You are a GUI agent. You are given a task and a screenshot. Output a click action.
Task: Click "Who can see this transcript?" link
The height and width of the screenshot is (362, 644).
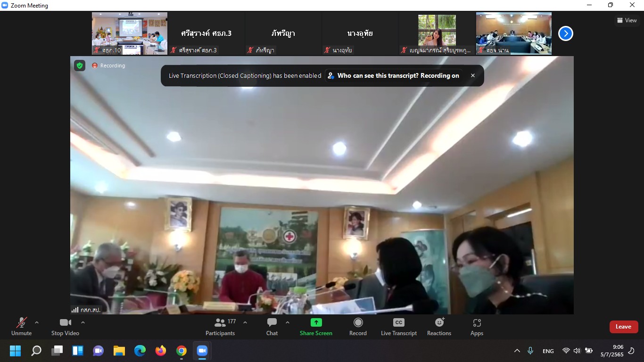point(393,75)
